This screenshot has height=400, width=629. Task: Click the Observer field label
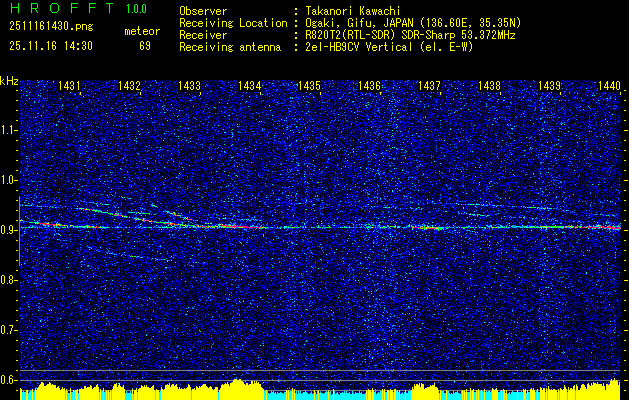coord(203,11)
